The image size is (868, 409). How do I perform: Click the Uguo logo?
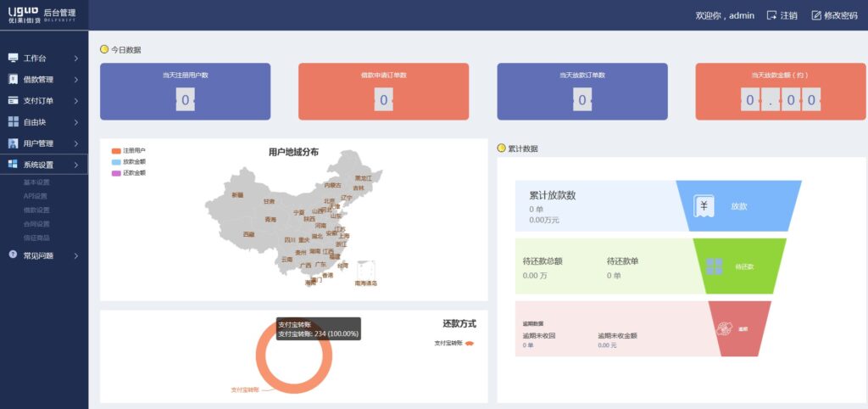(23, 15)
